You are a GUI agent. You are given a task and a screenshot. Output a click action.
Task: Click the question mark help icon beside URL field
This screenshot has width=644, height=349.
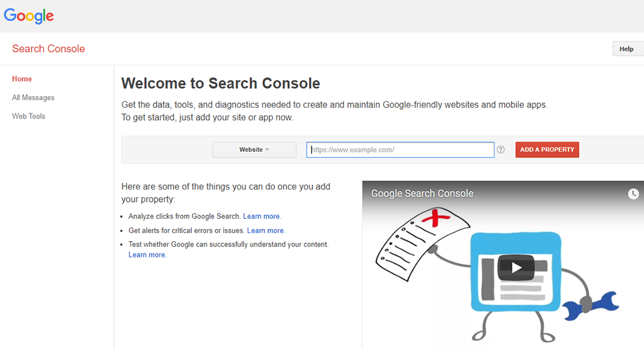[x=501, y=149]
